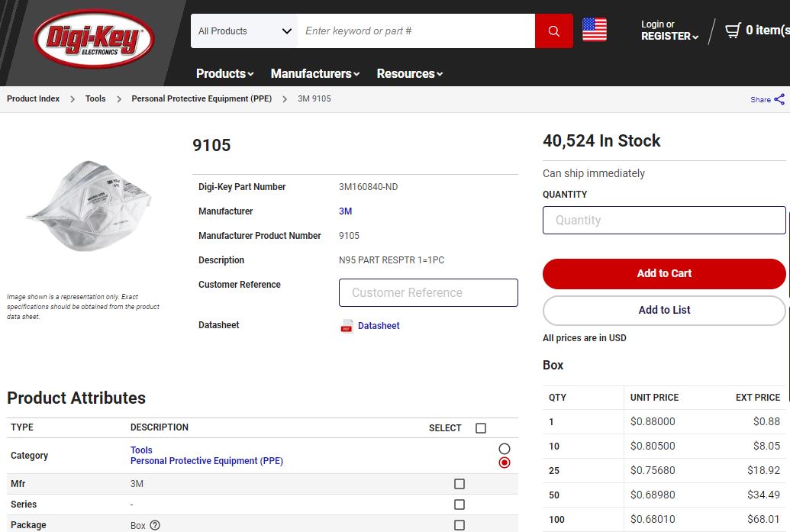The width and height of the screenshot is (790, 532).
Task: Click Personal Protective Equipment link in attributes
Action: point(207,461)
